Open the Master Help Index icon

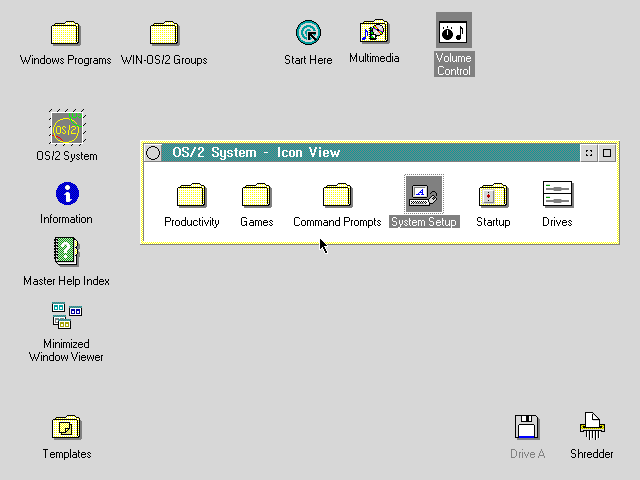tap(67, 251)
